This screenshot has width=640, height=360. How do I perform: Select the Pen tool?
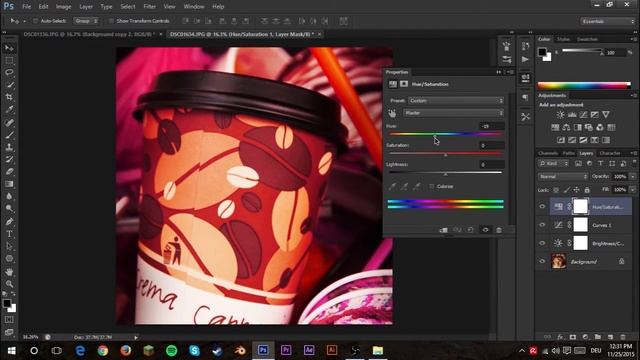(x=9, y=222)
